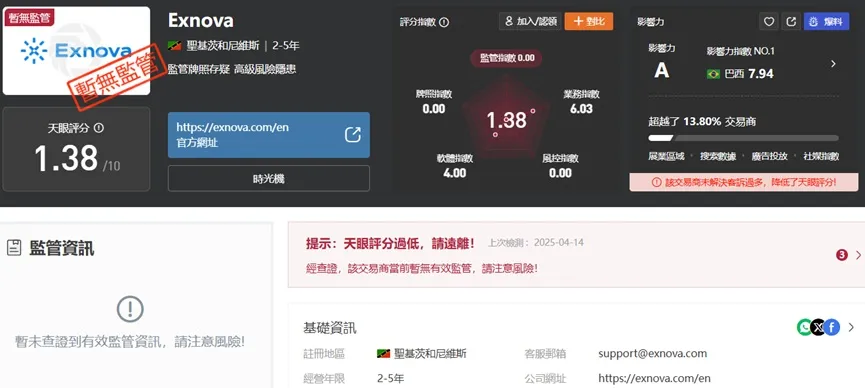Click the info icon next to 評分指數
The width and height of the screenshot is (865, 388).
444,23
